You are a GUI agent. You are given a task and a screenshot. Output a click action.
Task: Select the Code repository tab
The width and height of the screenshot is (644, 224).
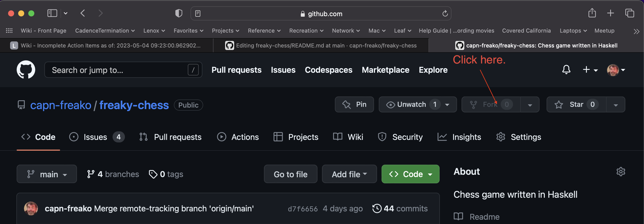click(x=38, y=137)
